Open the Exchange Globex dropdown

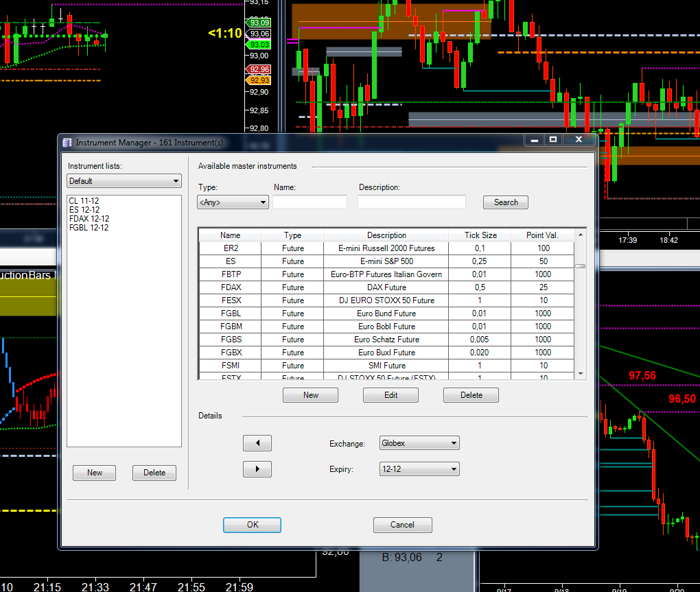(419, 443)
